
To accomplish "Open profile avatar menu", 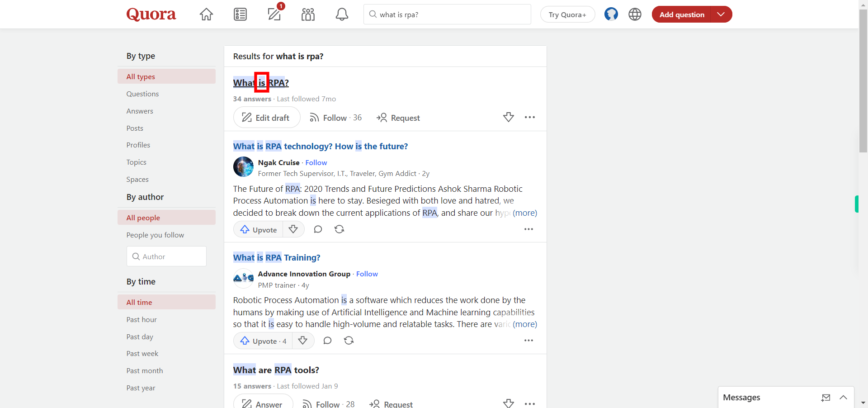I will (x=611, y=14).
